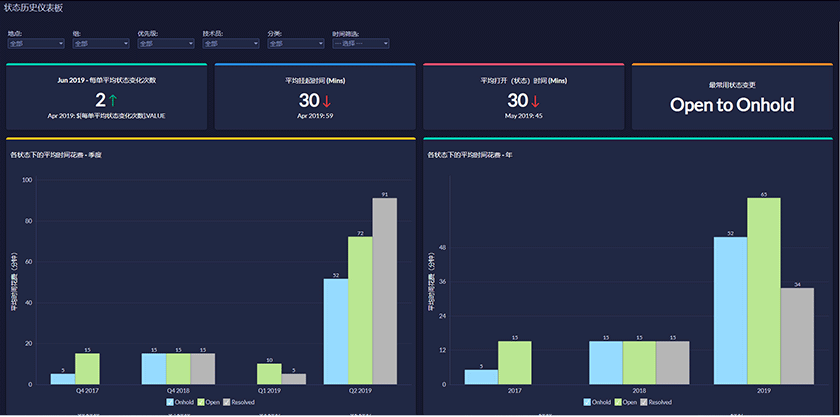Click Q2 2019 gray Resolved bar labeled 91

[x=385, y=291]
